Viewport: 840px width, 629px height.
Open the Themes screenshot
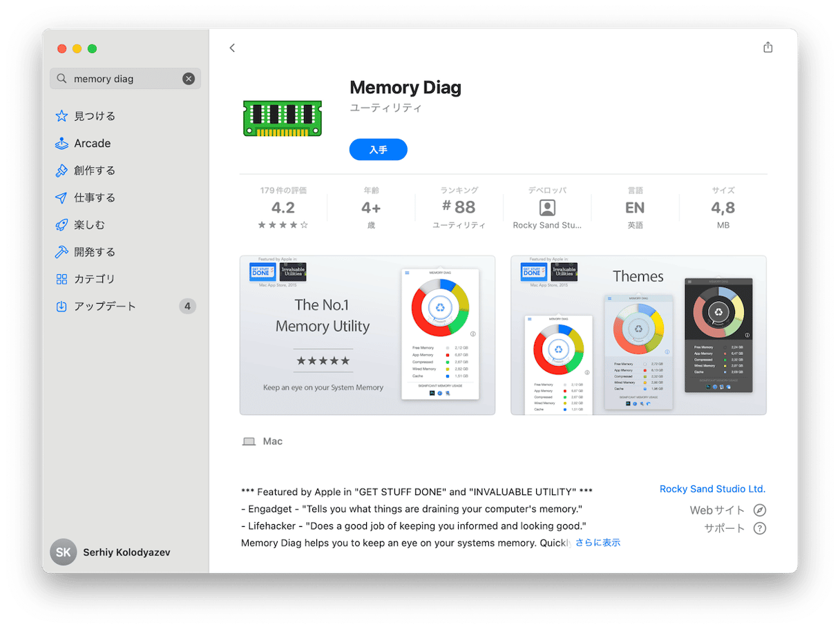[638, 335]
